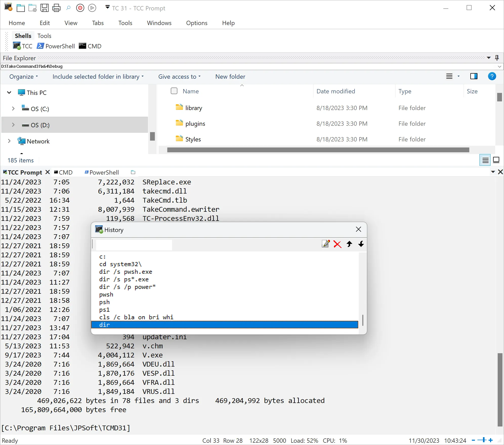
Task: Toggle the preview pane icon
Action: pos(474,76)
